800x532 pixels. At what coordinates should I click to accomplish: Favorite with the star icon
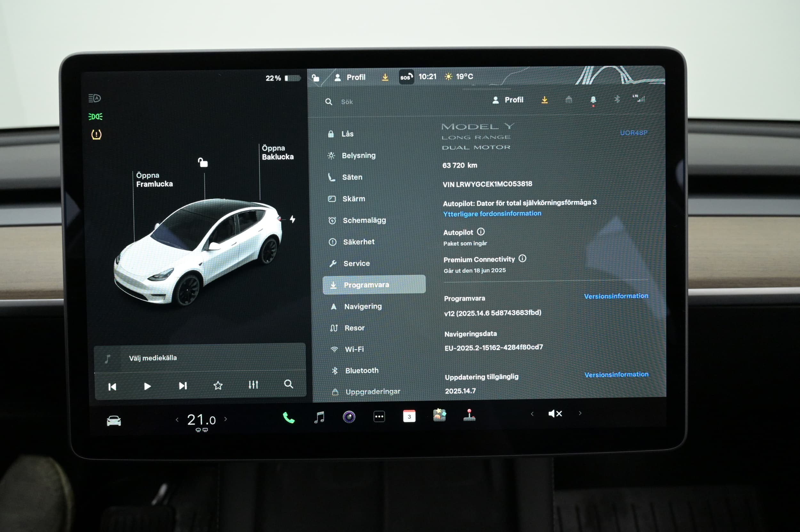pyautogui.click(x=218, y=385)
